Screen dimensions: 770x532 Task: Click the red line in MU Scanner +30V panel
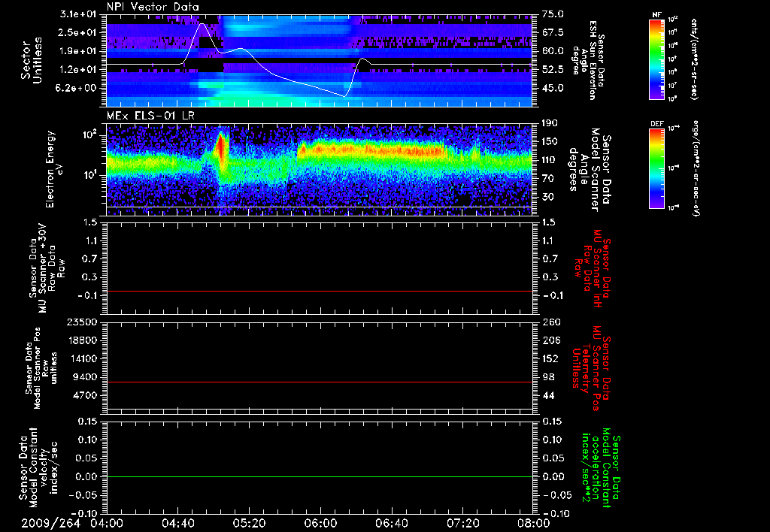[320, 291]
